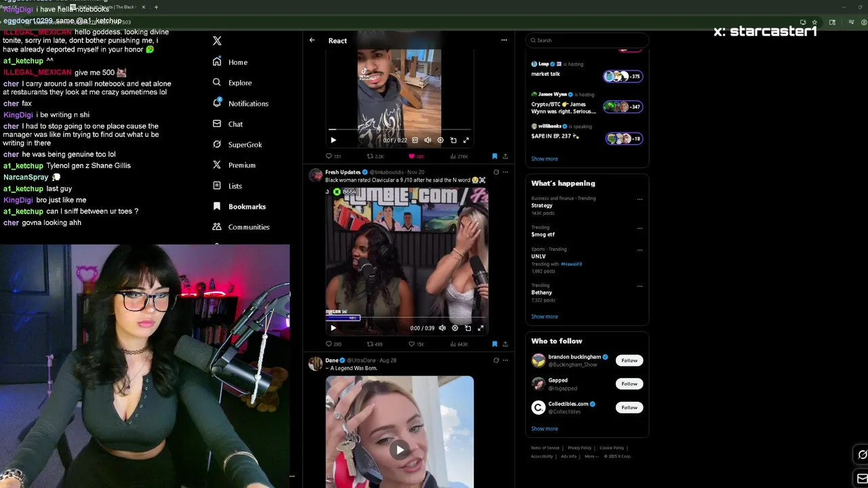Enter fullscreen on the 0:39 video
The height and width of the screenshot is (488, 868).
480,328
